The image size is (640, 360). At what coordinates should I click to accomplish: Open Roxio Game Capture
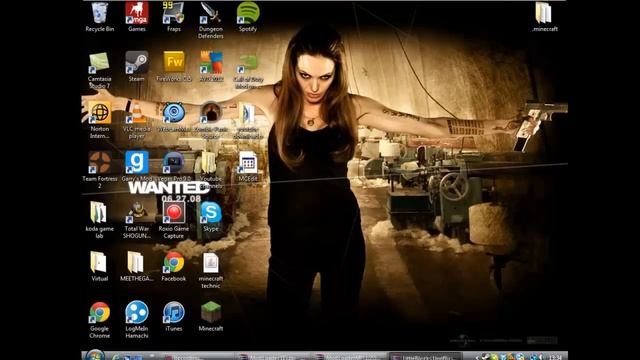174,213
